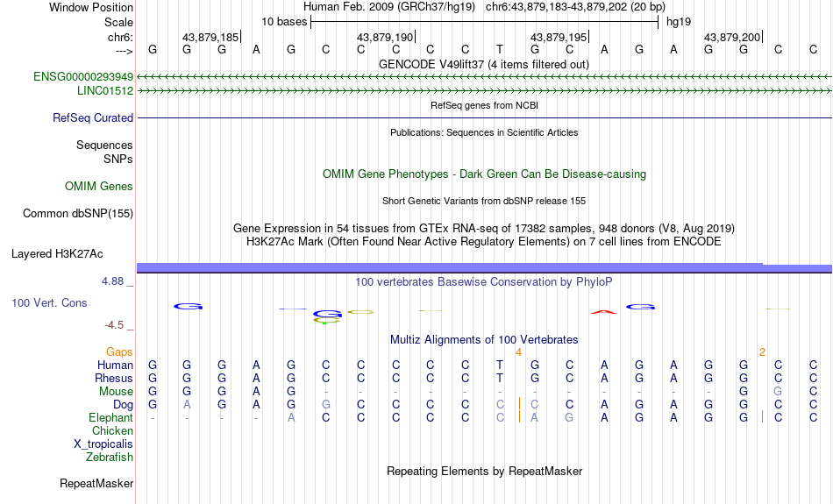Click the Gaps row label
833x504 pixels.
pos(119,351)
